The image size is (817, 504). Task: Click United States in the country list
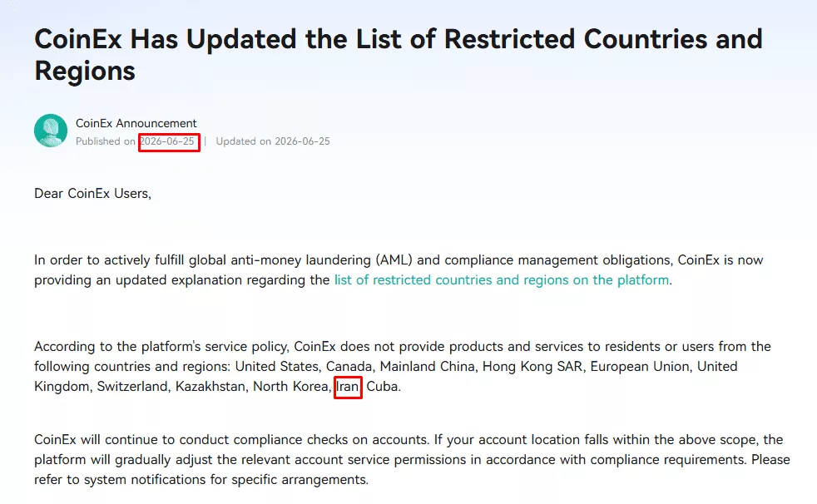click(x=277, y=367)
